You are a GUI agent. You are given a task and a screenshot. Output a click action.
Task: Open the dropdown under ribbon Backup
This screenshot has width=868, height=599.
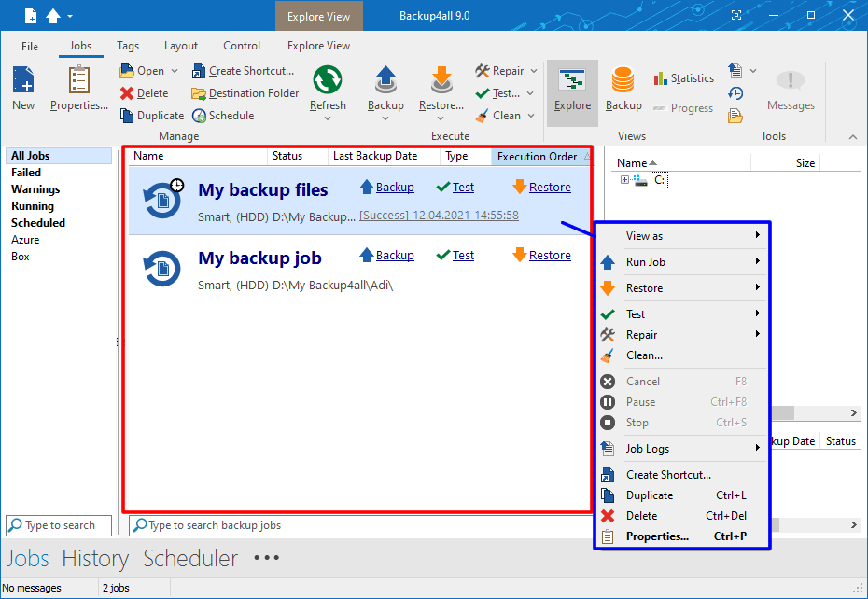[x=385, y=118]
